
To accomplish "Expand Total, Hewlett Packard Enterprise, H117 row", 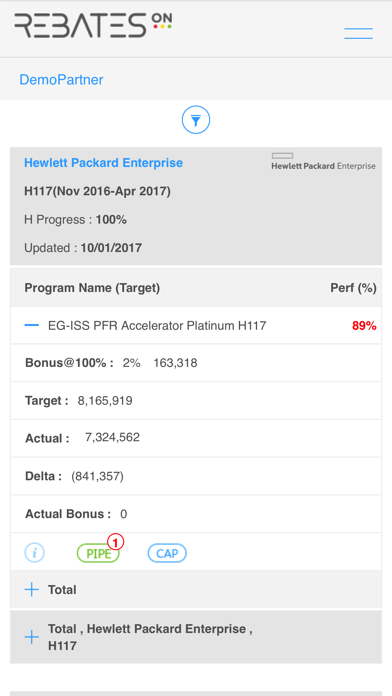I will (32, 637).
